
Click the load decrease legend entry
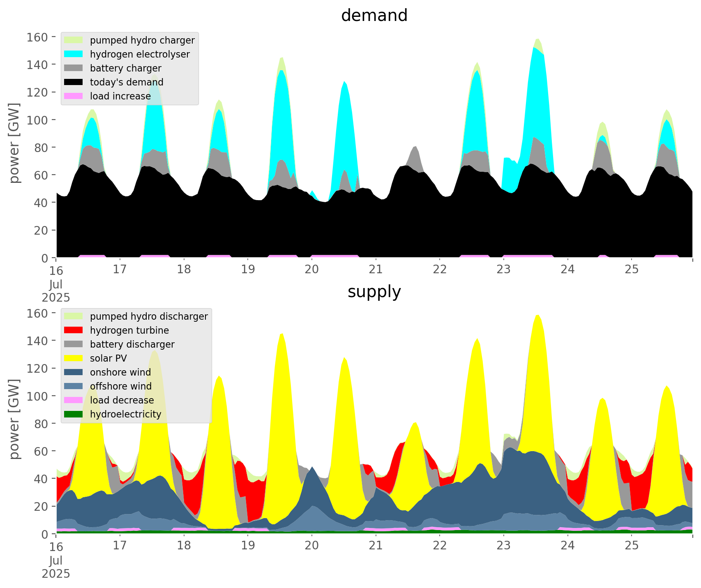(122, 400)
